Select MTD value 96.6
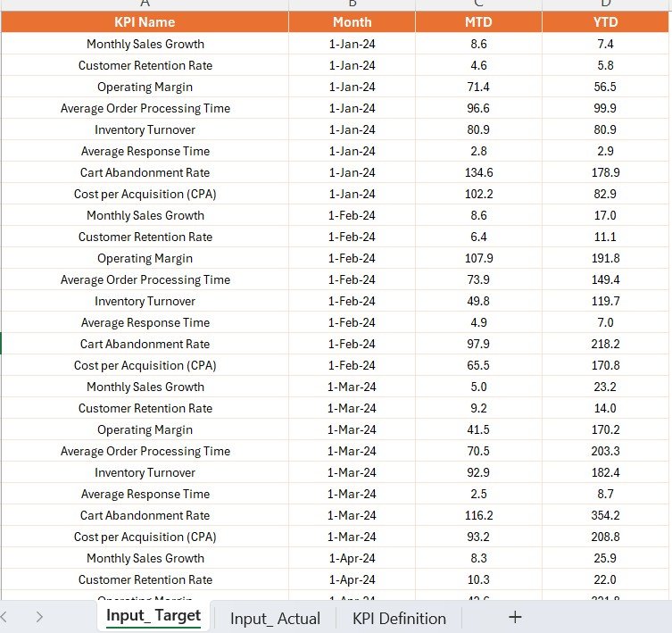 click(x=478, y=108)
